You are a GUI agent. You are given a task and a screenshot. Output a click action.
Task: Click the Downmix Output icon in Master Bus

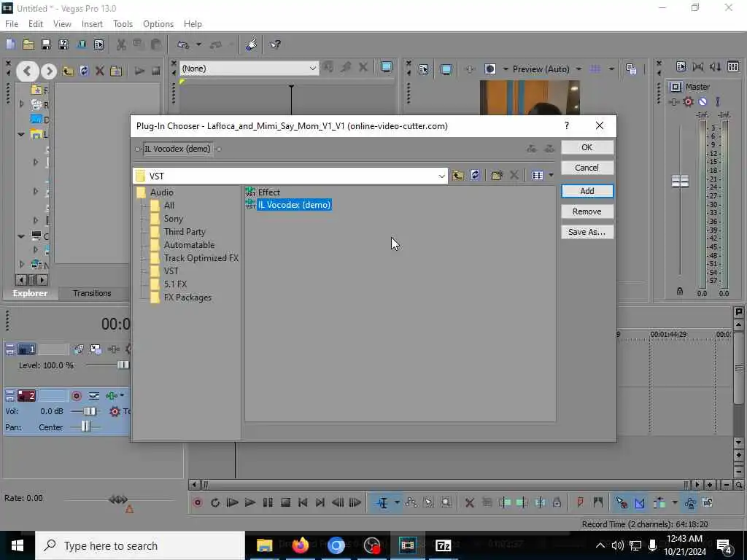coord(698,66)
